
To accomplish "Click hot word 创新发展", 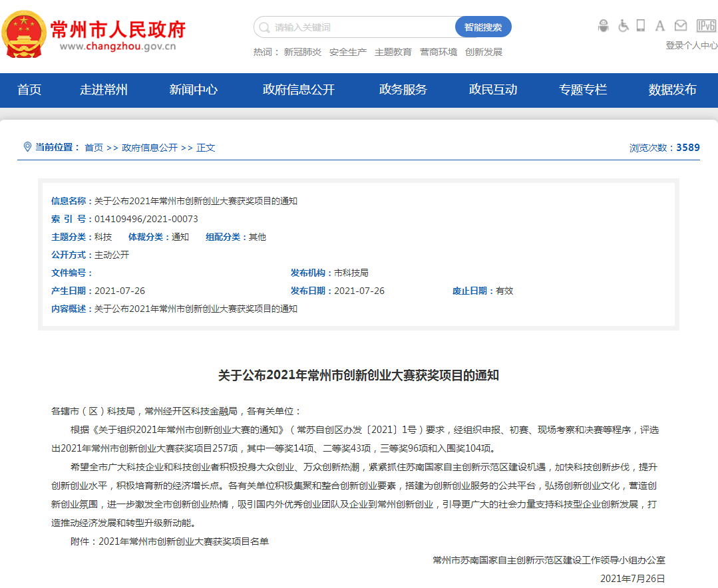I will coord(484,52).
